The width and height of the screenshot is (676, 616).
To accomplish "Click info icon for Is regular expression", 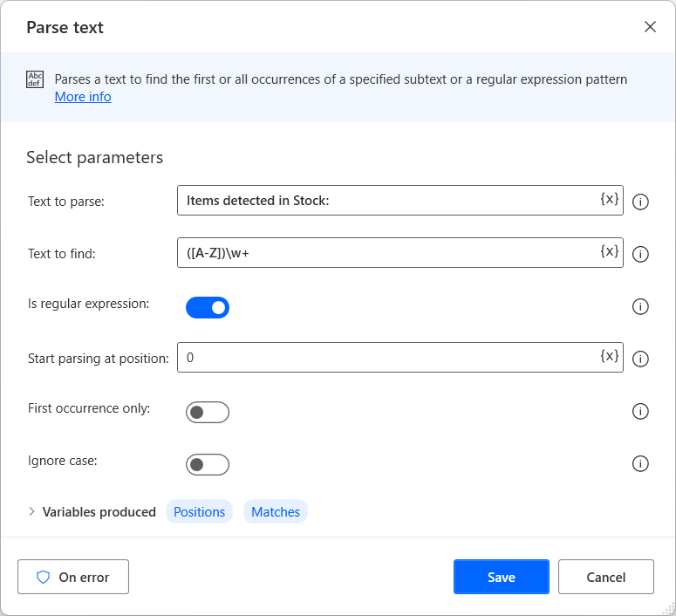I will (x=640, y=306).
